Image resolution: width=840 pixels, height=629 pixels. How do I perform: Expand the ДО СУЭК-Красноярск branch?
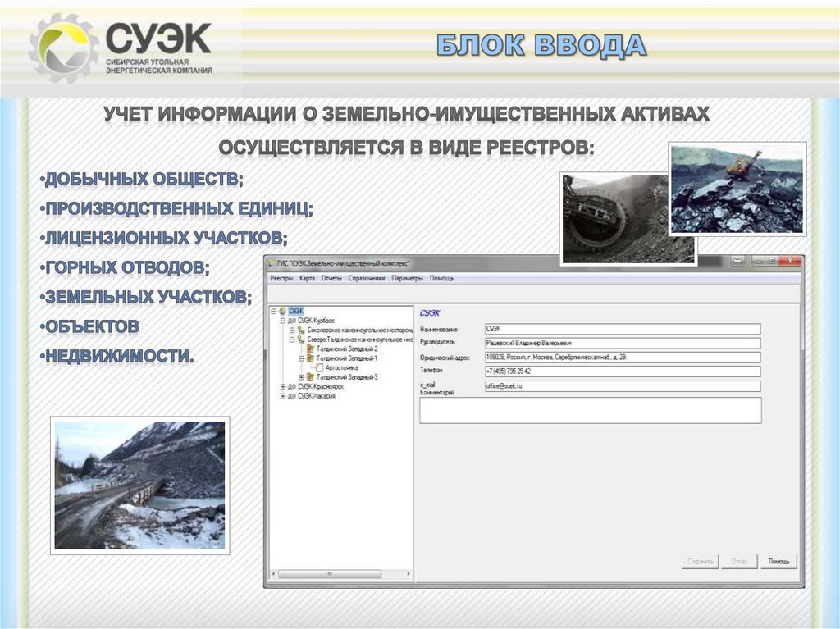(x=283, y=387)
